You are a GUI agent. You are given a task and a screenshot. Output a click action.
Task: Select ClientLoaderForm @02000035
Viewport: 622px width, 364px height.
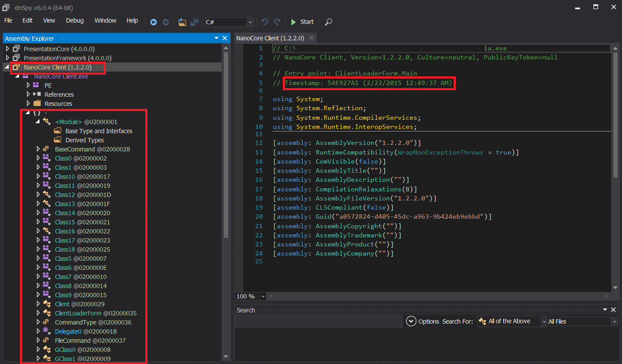(96, 313)
